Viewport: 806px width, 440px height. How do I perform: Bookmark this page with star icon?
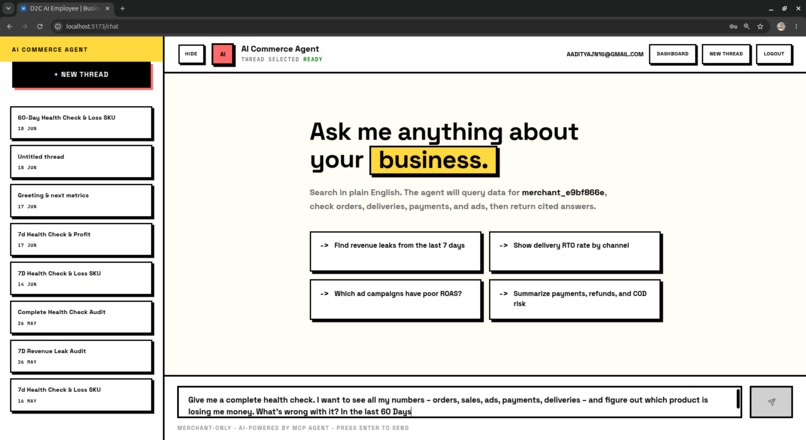pos(760,26)
